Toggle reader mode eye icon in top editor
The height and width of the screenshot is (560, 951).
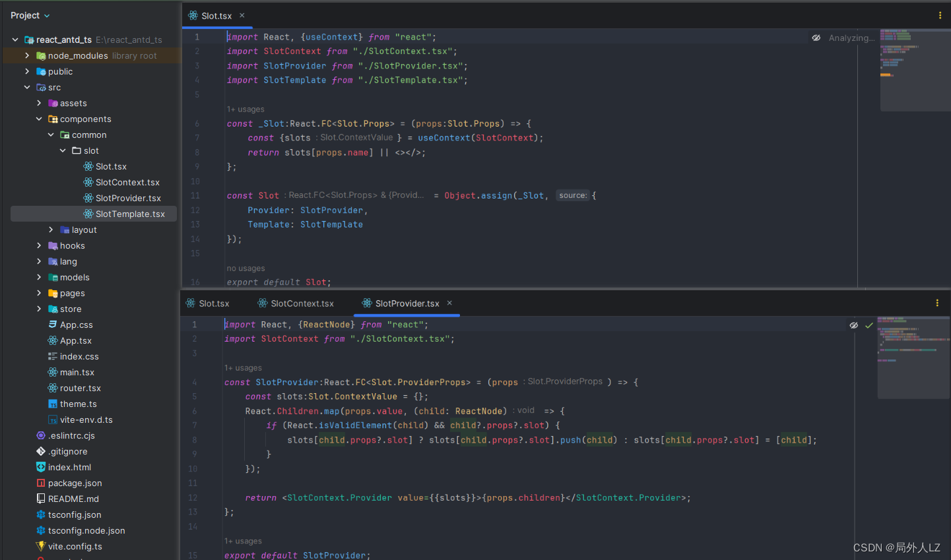coord(816,38)
